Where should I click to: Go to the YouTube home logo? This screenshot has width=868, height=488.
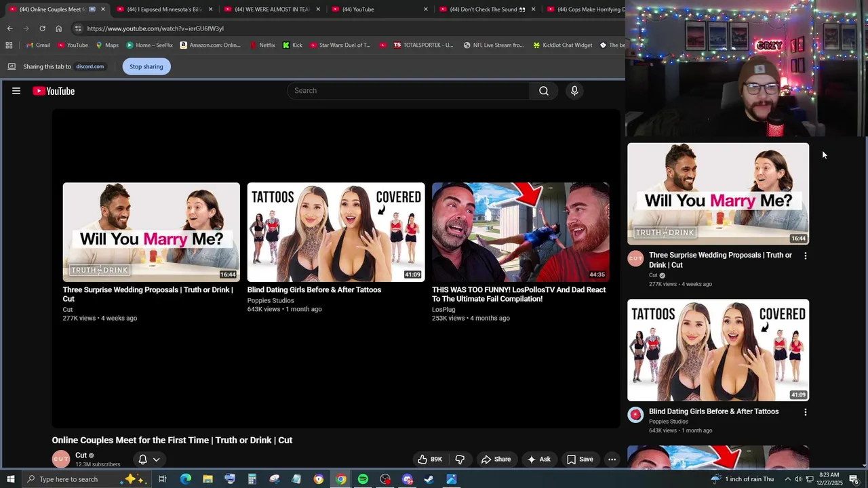pos(54,91)
